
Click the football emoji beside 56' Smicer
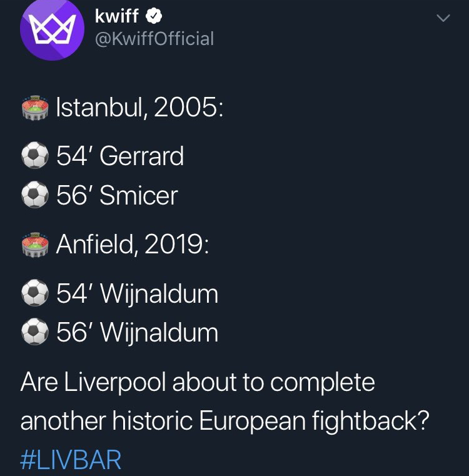point(35,196)
